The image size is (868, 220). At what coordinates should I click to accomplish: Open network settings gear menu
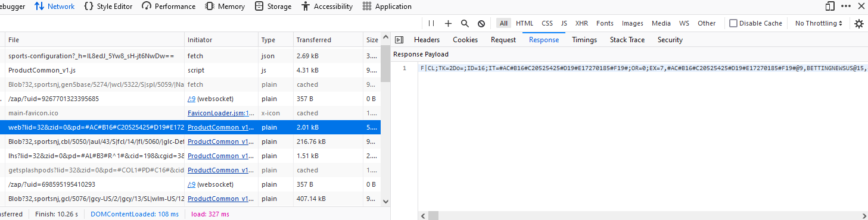858,23
